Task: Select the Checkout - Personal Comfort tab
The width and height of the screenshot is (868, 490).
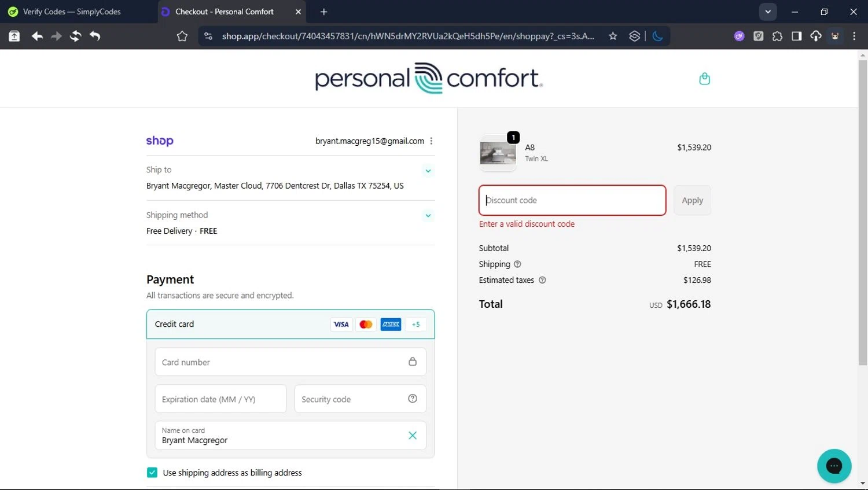Action: (225, 12)
